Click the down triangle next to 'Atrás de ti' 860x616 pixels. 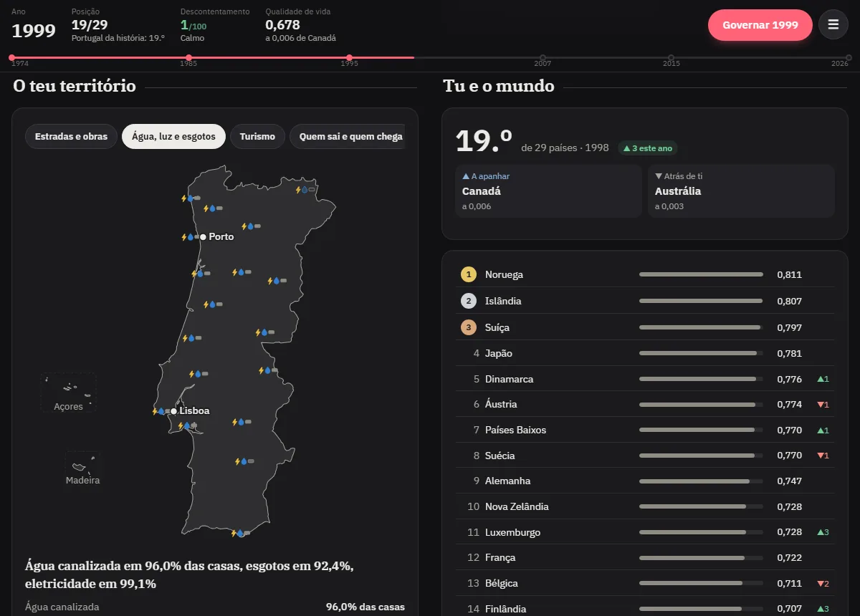pyautogui.click(x=659, y=176)
